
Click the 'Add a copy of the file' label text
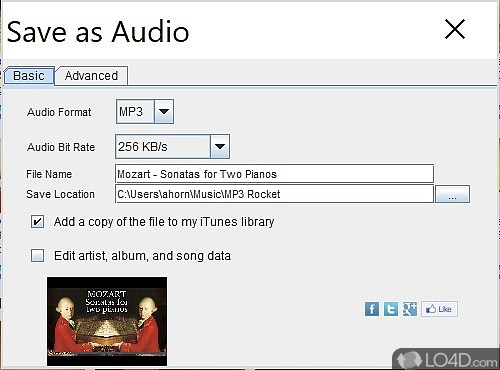tap(164, 222)
